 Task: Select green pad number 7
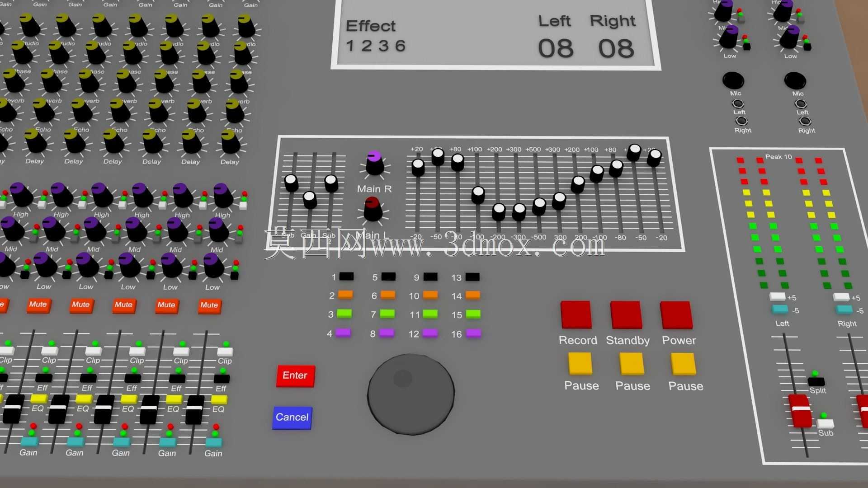pos(387,314)
